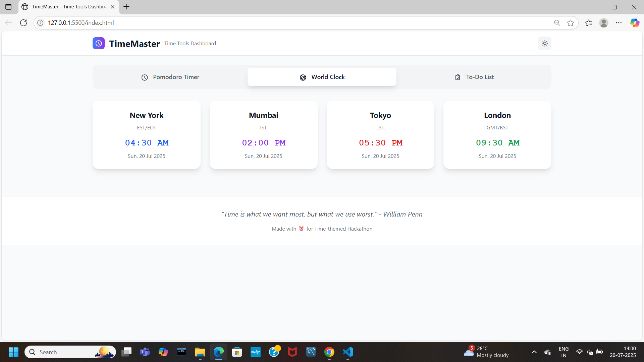Open Google Chrome from the taskbar

click(x=329, y=352)
